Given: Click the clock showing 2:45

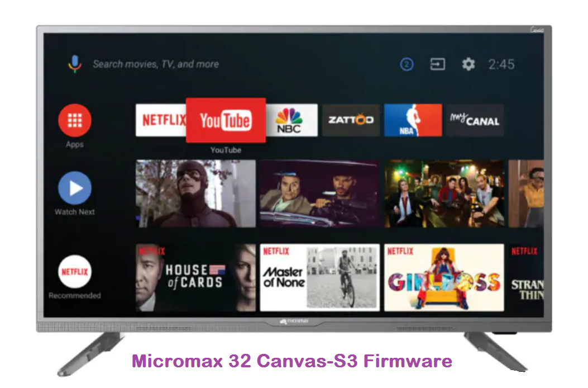Looking at the screenshot, I should coord(501,64).
